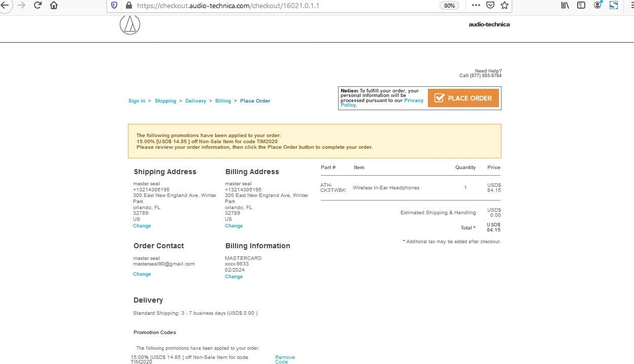
Task: Bookmark this page with star icon
Action: point(505,5)
